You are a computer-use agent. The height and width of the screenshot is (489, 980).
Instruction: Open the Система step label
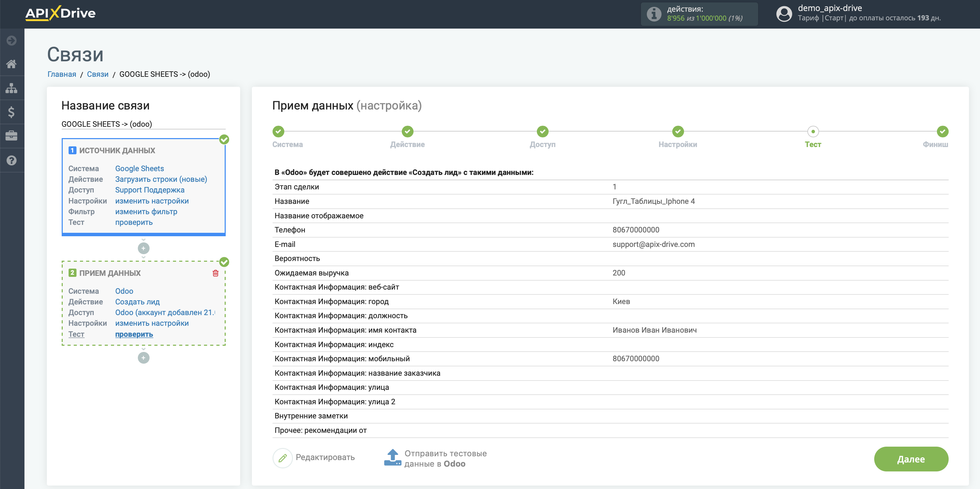(x=288, y=145)
